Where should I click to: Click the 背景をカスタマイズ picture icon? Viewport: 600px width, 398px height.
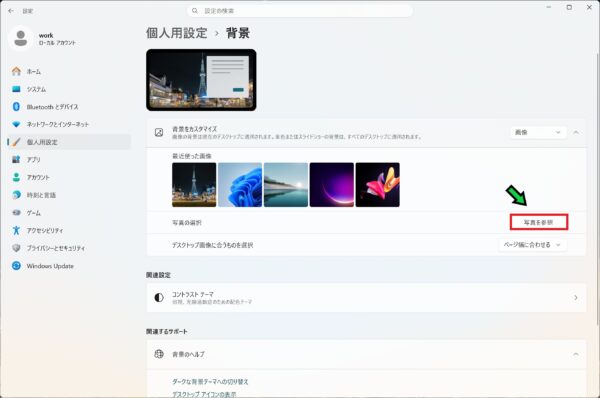pos(159,132)
